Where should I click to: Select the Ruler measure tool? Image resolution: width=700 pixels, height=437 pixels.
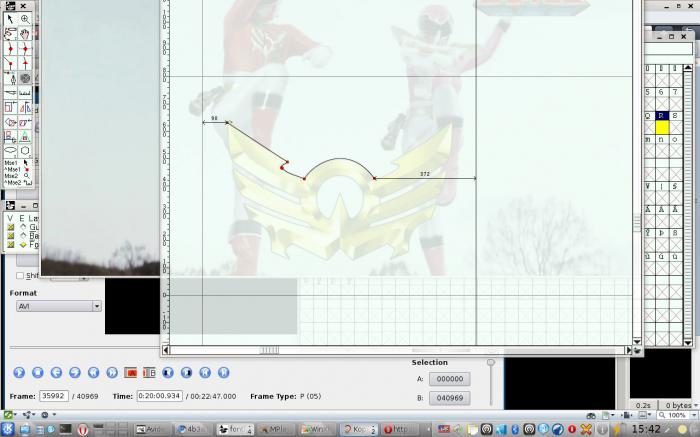[x=25, y=93]
